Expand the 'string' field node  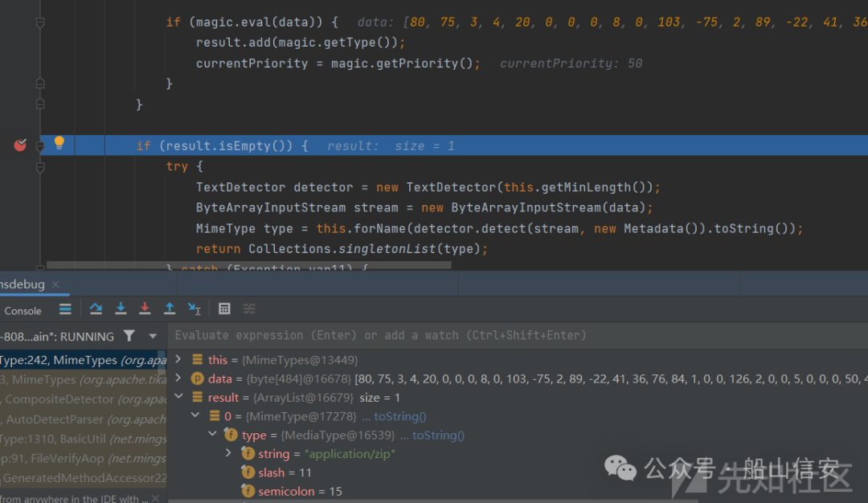point(228,453)
